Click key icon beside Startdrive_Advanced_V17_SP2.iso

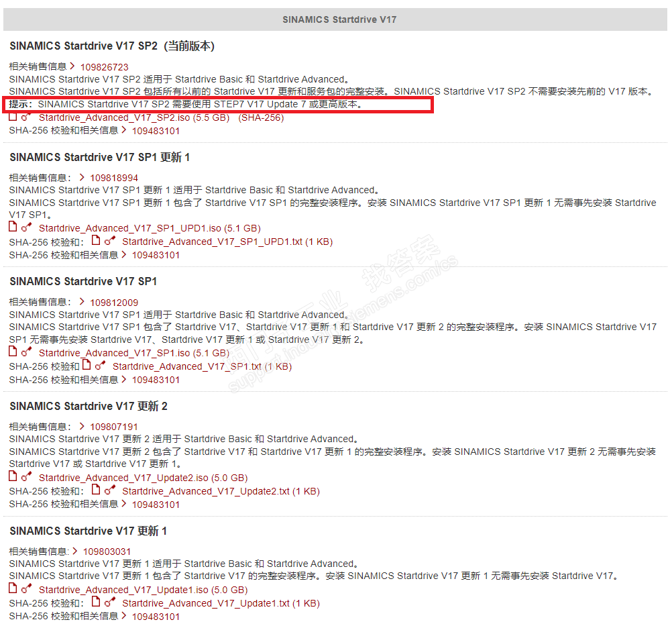pos(26,117)
